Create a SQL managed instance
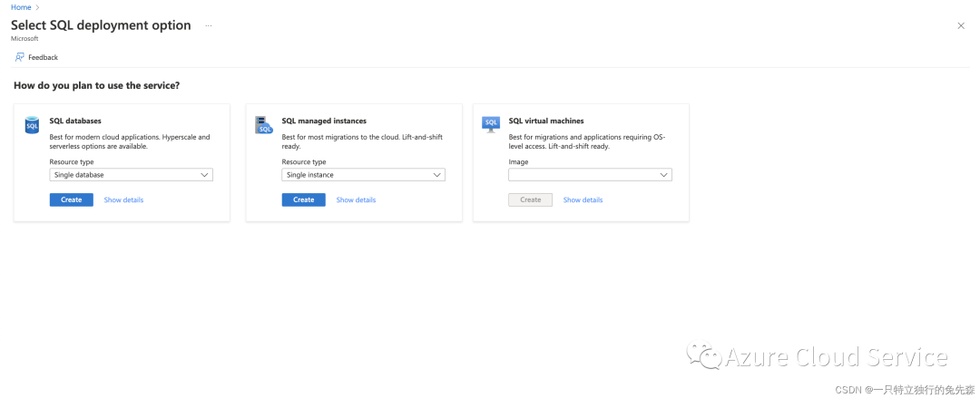980x398 pixels. (x=303, y=199)
